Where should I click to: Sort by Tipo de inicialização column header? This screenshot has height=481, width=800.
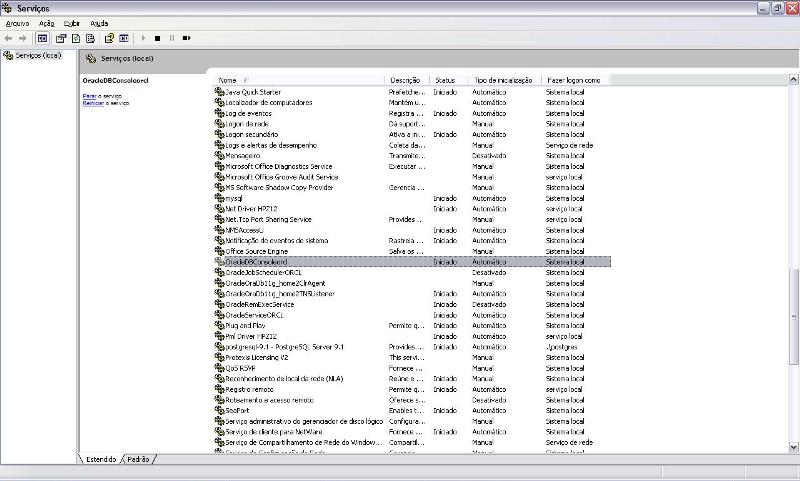pos(504,80)
